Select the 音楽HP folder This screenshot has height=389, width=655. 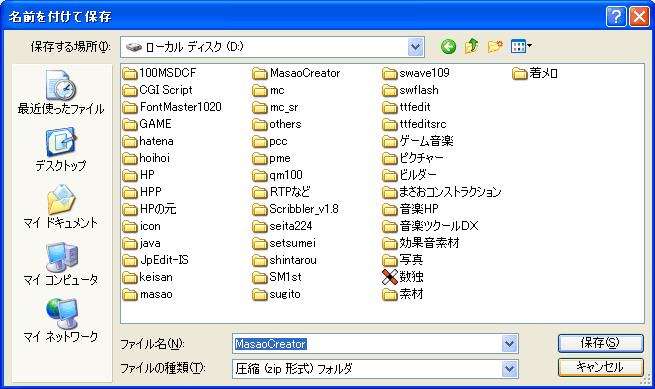pos(411,209)
